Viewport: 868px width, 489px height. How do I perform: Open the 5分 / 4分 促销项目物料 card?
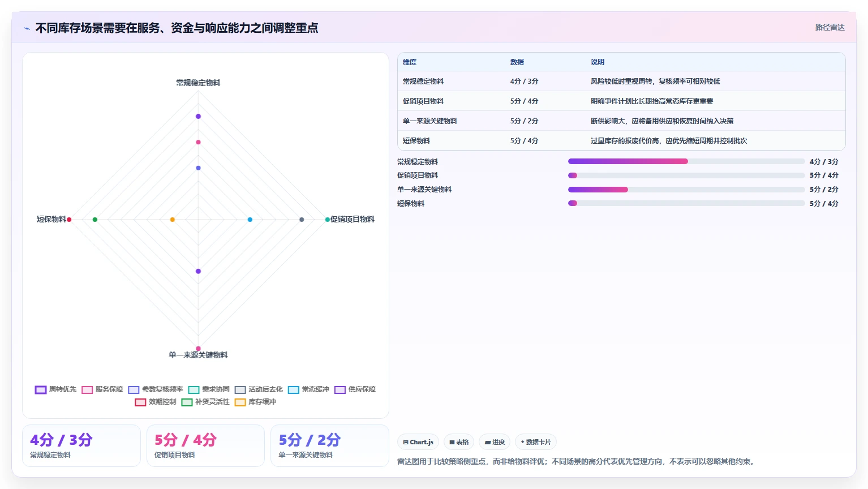205,446
